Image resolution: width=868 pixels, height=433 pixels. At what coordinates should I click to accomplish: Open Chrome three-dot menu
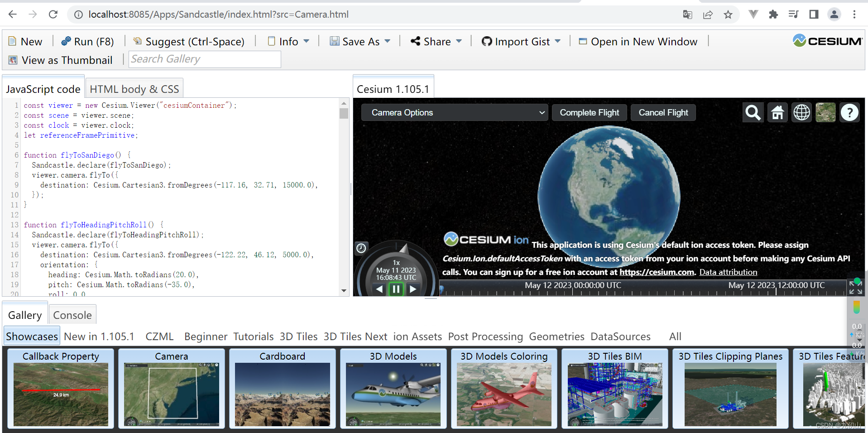[x=854, y=14]
